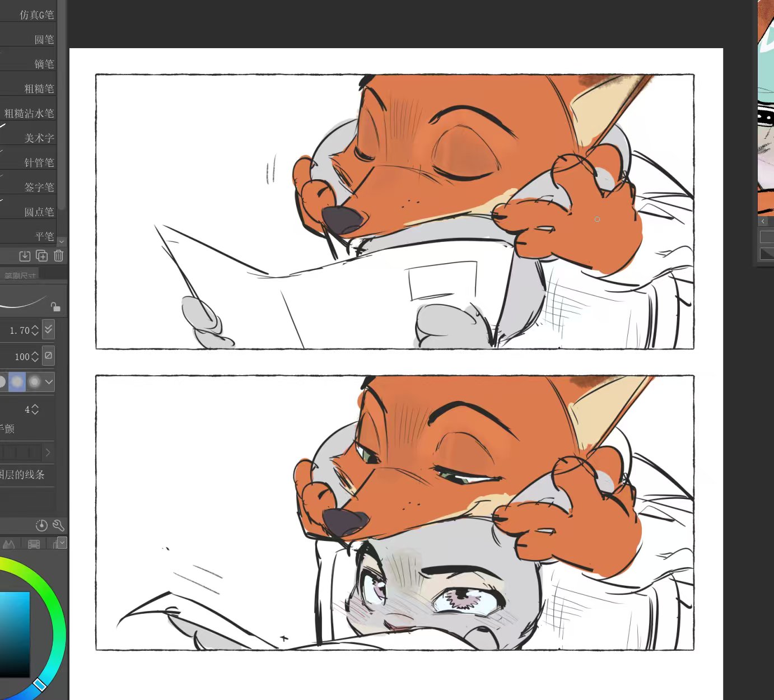Screen dimensions: 774x700
Task: Click the stabilization value 4 stepper
Action: coord(35,409)
